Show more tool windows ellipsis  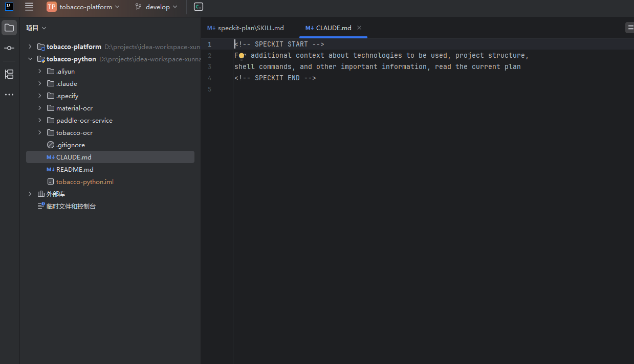click(9, 95)
